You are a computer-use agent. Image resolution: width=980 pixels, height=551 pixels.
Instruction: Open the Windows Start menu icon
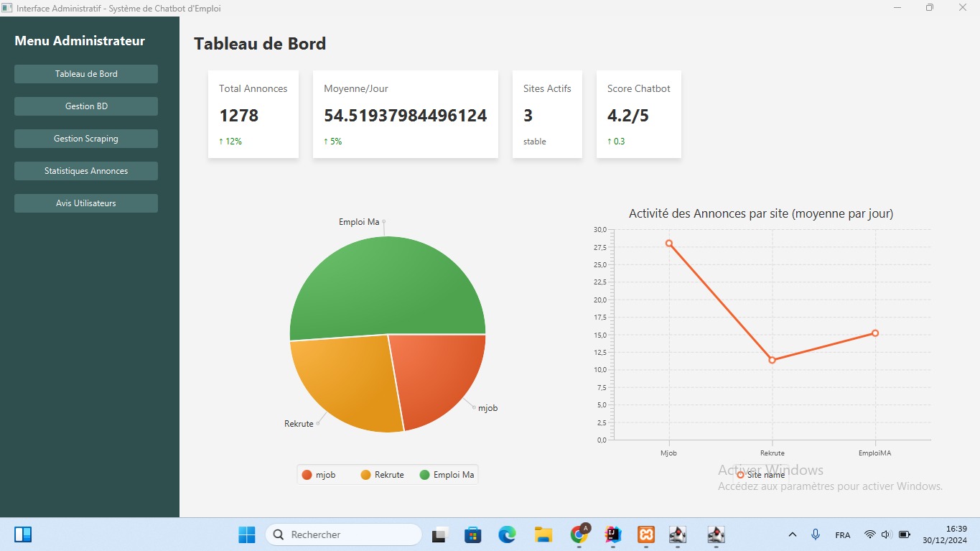tap(246, 534)
